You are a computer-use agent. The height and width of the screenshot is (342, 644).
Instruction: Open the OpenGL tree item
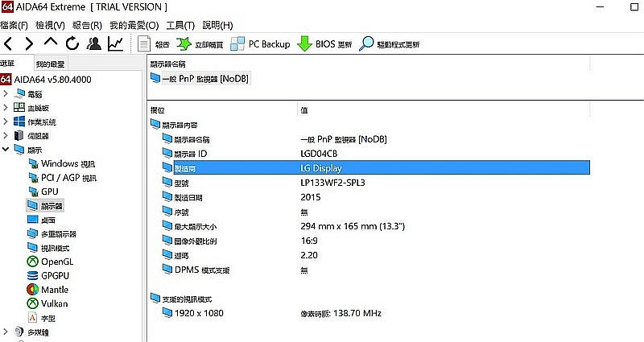50,262
